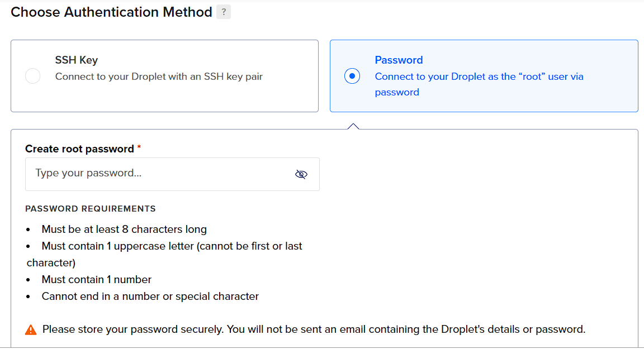The image size is (644, 349).
Task: Click the blue "Password" option title
Action: coord(399,60)
